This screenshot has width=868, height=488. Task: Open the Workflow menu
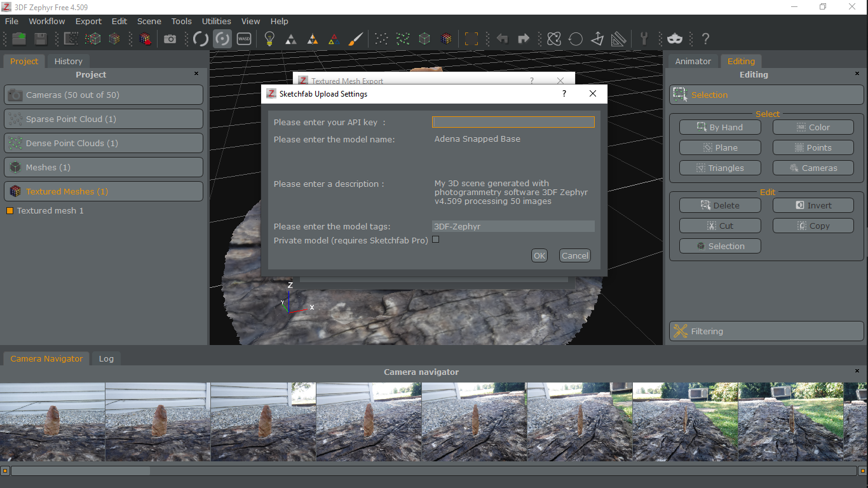coord(47,21)
